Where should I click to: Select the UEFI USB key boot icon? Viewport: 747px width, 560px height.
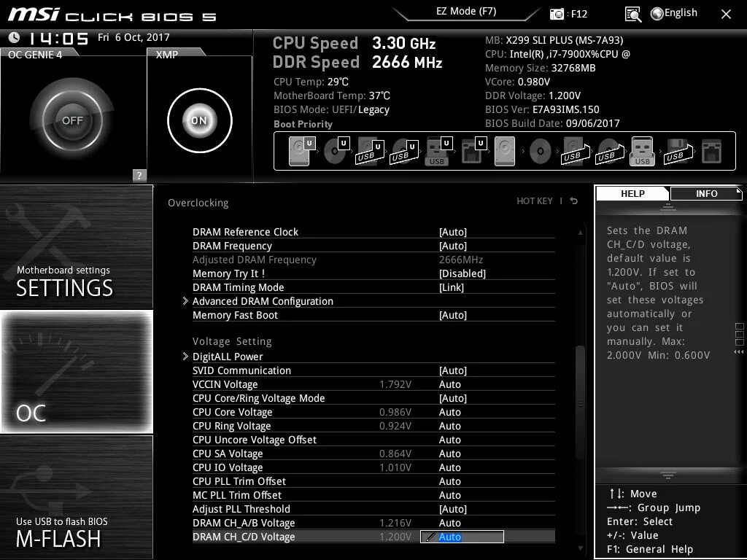pos(438,151)
